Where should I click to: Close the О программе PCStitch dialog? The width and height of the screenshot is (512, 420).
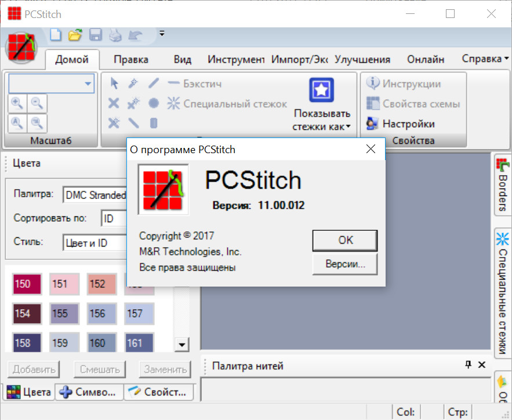pos(371,149)
